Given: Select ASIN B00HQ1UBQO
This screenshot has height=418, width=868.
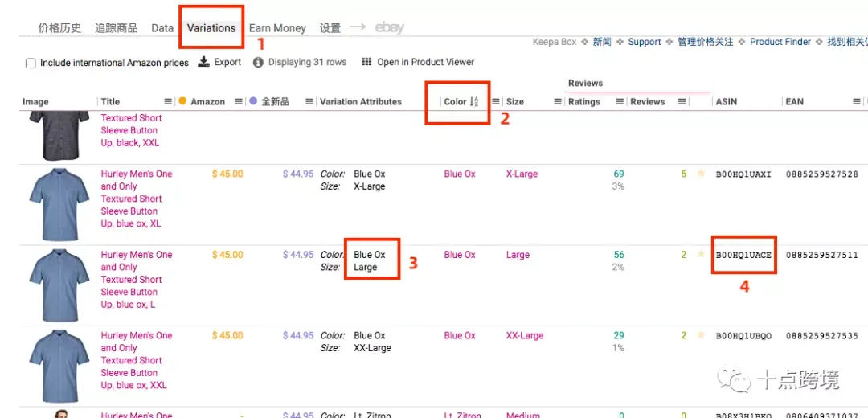Looking at the screenshot, I should 743,336.
